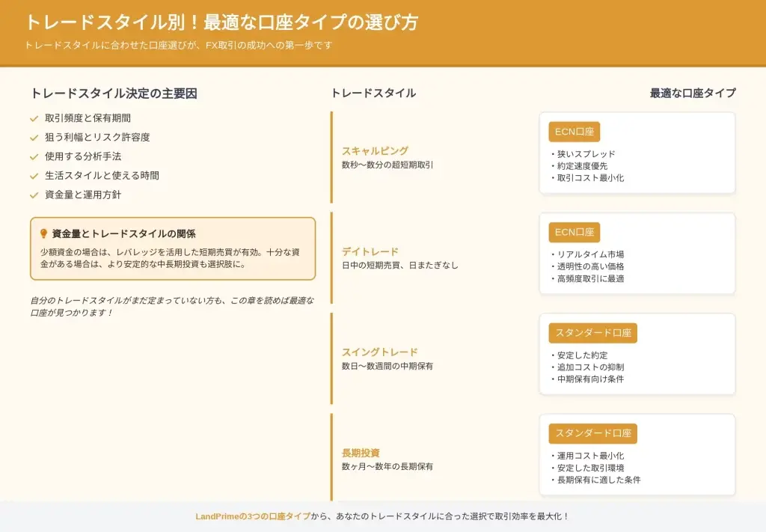Click the スタンダード口座 badge for スイングトレード
The image size is (766, 532).
(x=592, y=333)
